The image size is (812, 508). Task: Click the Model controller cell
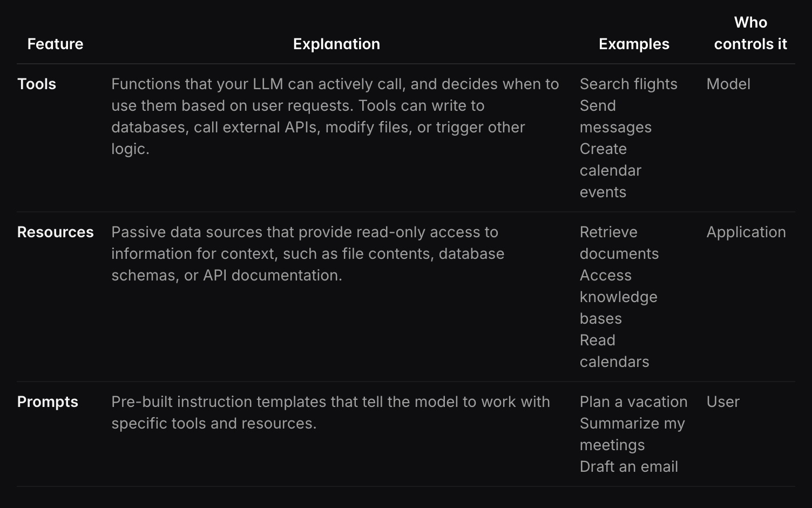(x=728, y=84)
